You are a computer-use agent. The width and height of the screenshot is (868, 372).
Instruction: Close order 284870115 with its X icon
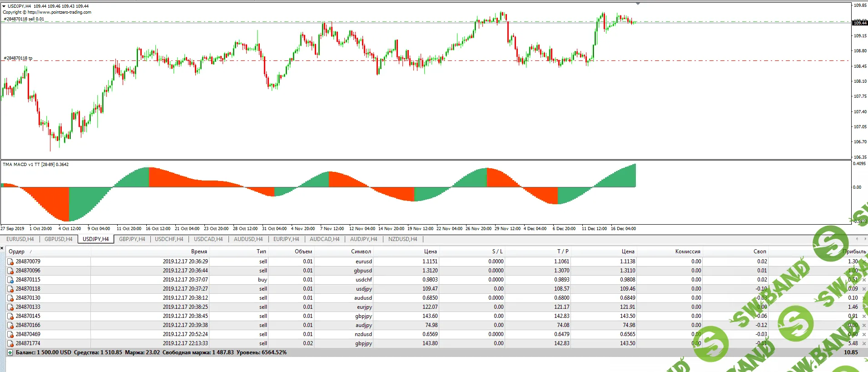(x=864, y=280)
